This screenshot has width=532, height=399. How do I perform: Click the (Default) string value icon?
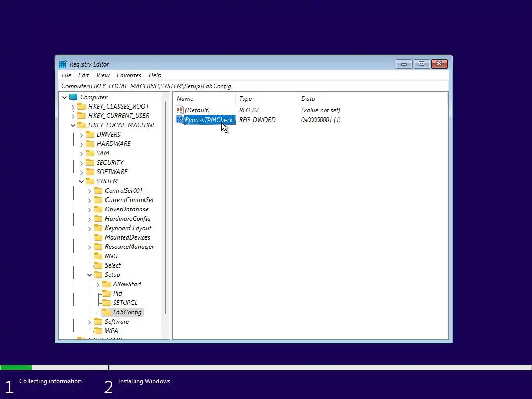(179, 110)
